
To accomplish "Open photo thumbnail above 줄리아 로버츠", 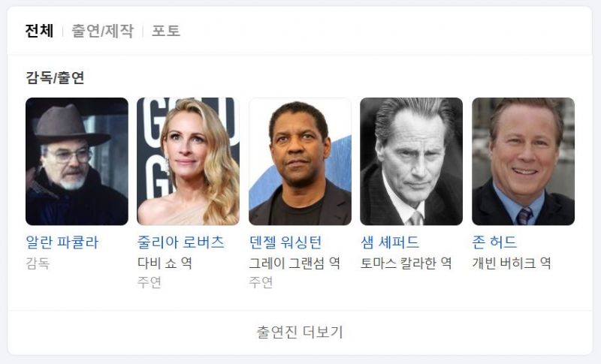I will (x=189, y=161).
